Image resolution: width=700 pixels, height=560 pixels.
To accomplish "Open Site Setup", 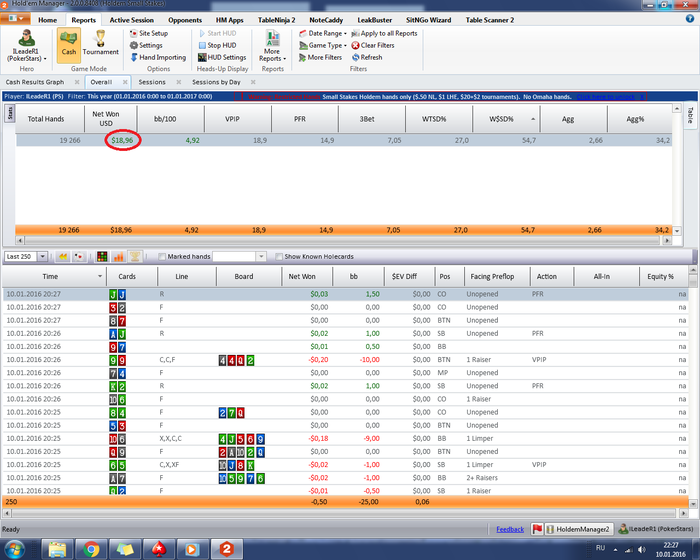I will click(x=149, y=33).
